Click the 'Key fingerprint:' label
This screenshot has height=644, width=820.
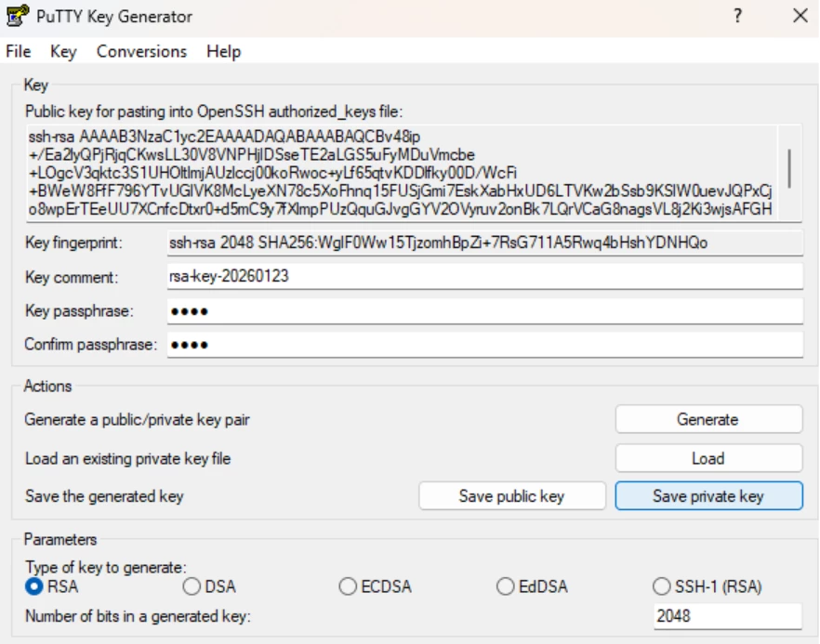click(x=73, y=243)
